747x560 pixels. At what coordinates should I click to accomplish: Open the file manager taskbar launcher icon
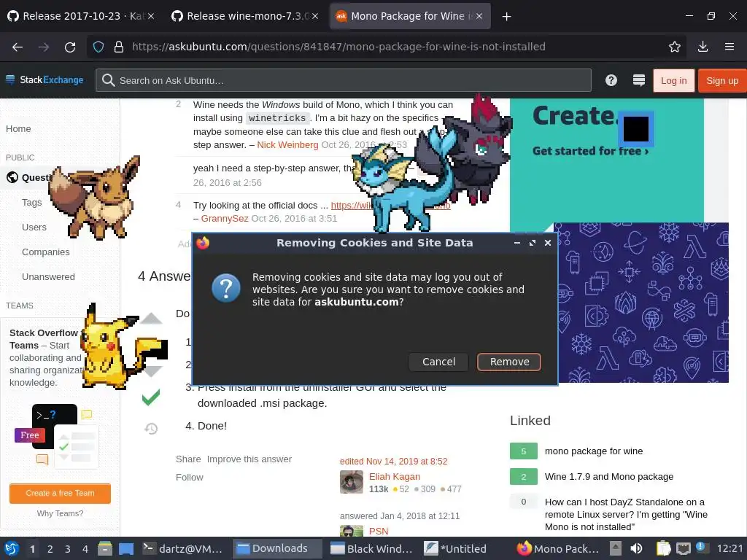pyautogui.click(x=105, y=548)
